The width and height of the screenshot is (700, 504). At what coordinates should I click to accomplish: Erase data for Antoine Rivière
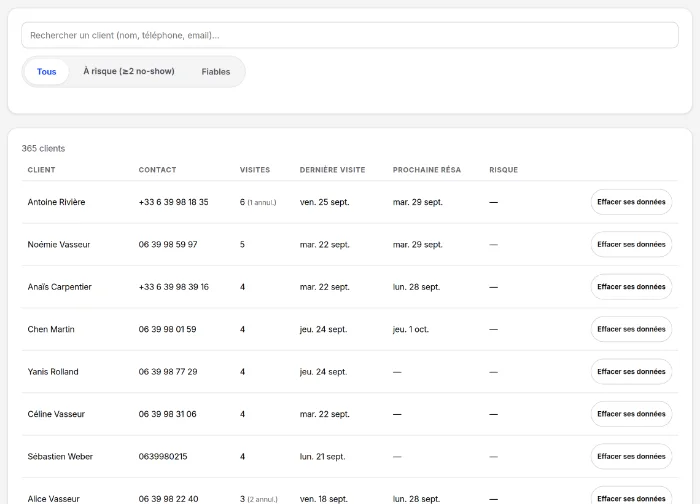[631, 202]
